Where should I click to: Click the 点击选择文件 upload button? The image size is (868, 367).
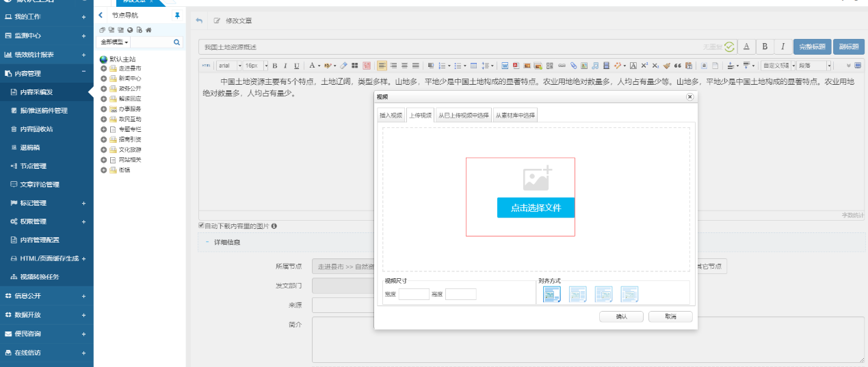536,208
